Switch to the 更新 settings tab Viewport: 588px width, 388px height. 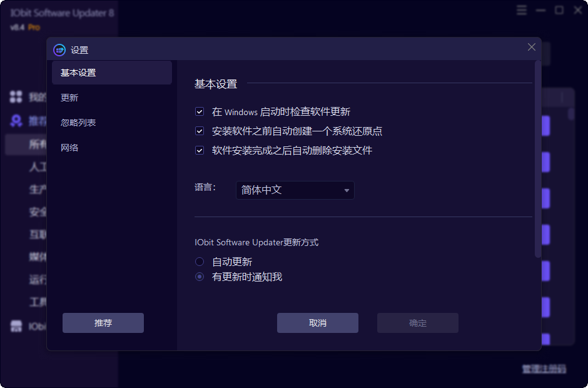(x=70, y=98)
